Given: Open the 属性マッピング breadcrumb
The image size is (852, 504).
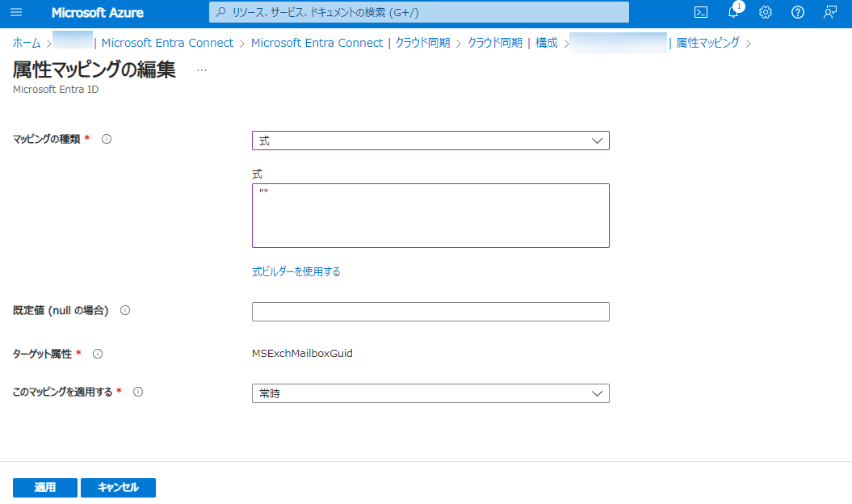Looking at the screenshot, I should 707,43.
